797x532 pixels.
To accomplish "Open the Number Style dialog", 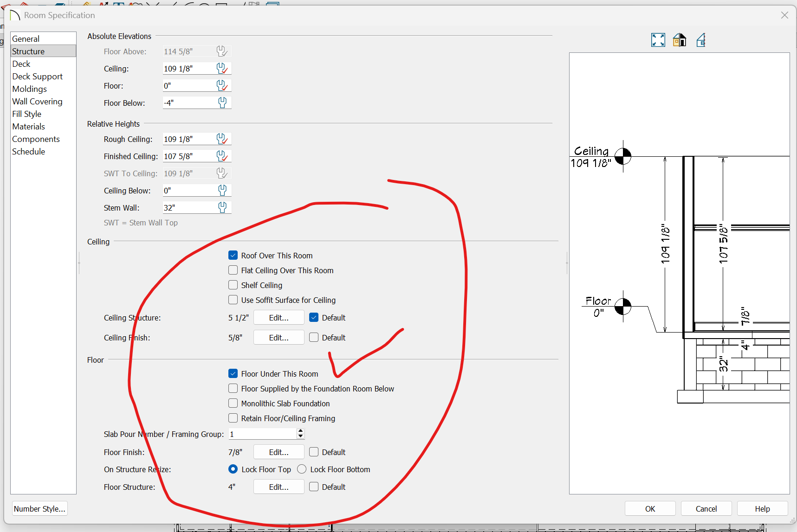I will pyautogui.click(x=39, y=509).
